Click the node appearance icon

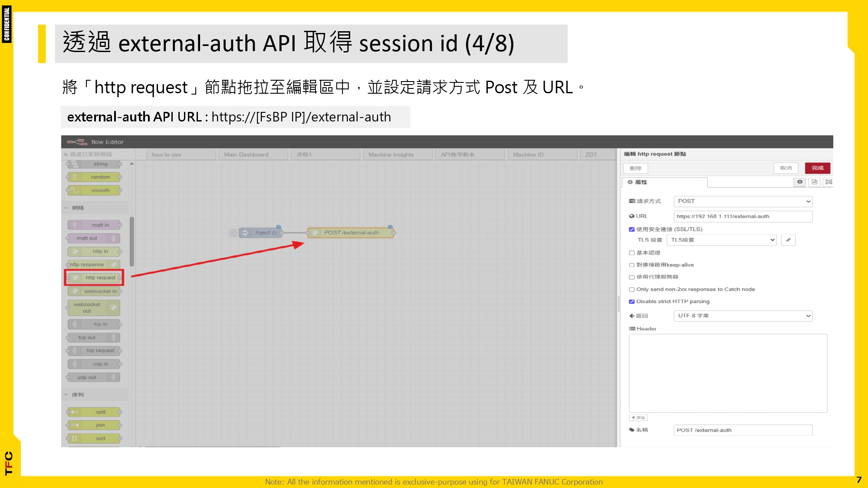click(829, 182)
